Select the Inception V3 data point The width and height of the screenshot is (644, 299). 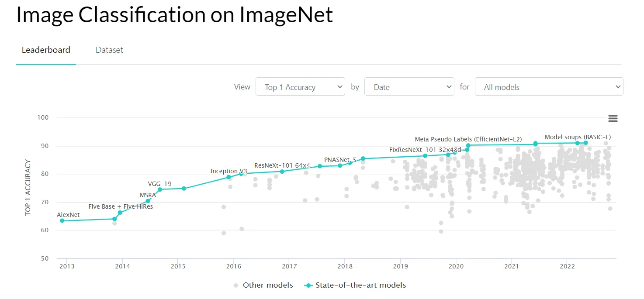click(x=229, y=177)
